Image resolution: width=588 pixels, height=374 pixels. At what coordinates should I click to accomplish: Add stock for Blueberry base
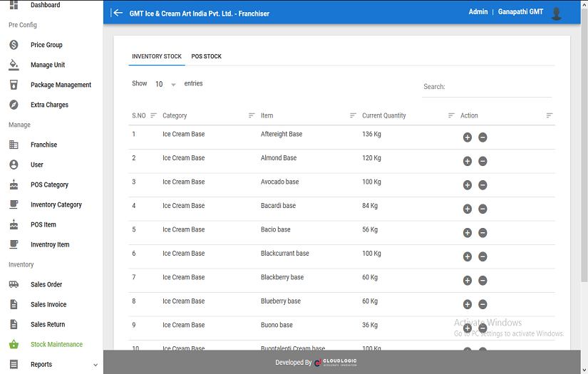[x=468, y=304]
